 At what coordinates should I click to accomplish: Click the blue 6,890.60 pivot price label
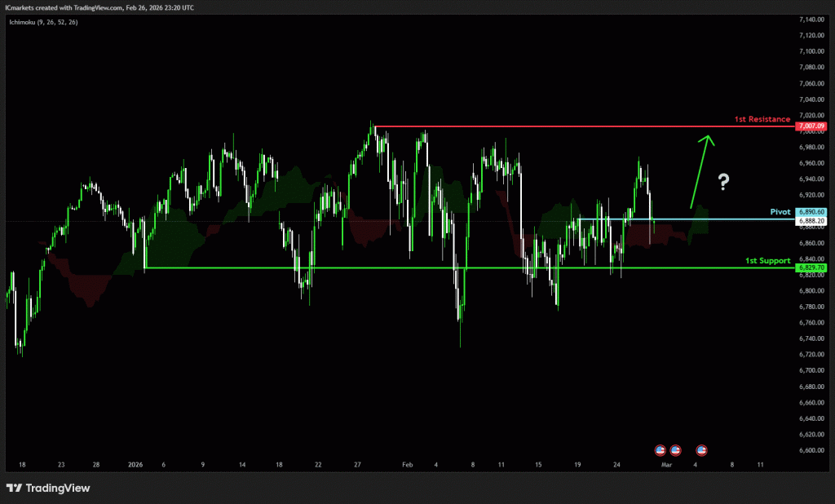click(x=812, y=212)
